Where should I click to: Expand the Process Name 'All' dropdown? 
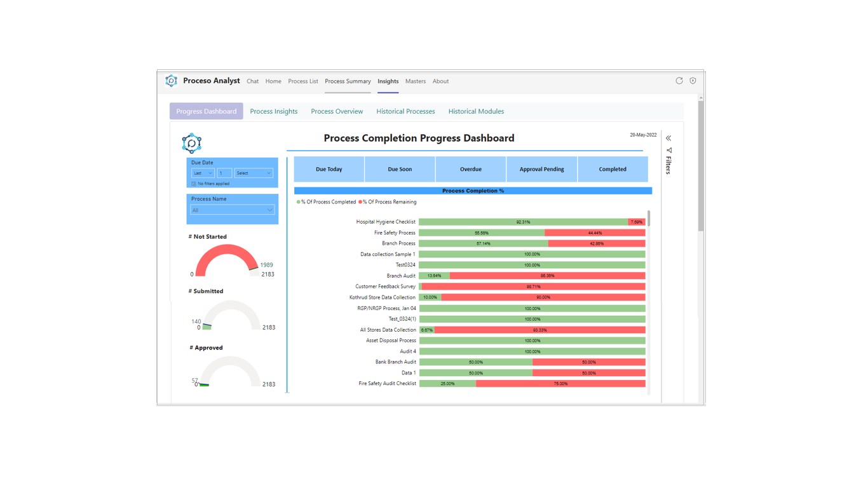coord(232,210)
